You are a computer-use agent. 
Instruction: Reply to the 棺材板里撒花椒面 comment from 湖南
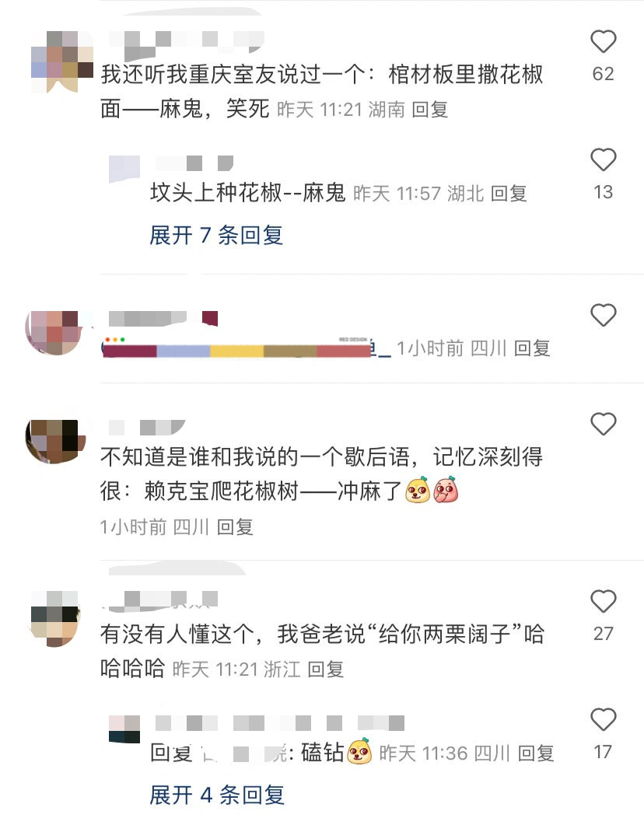click(430, 110)
